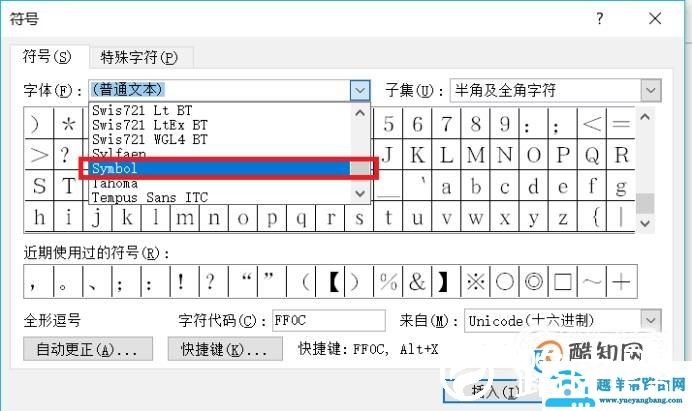
Task: Select lowercase z symbol cell
Action: click(563, 217)
